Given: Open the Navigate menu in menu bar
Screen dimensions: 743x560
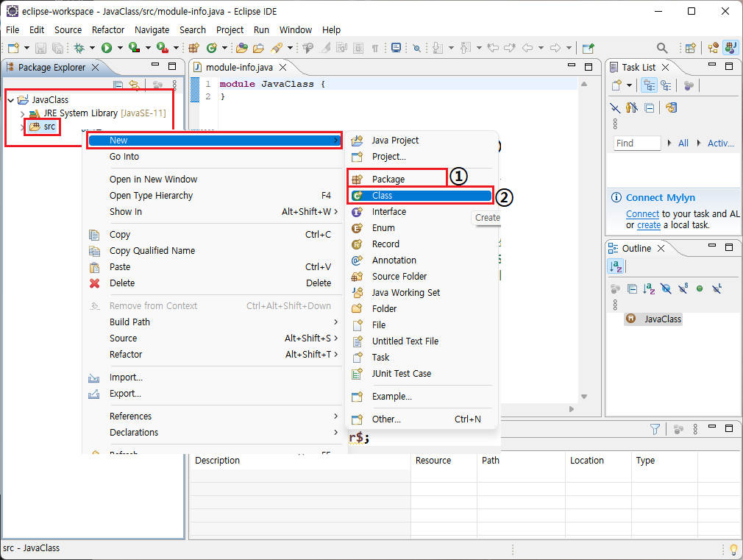Looking at the screenshot, I should pyautogui.click(x=152, y=30).
